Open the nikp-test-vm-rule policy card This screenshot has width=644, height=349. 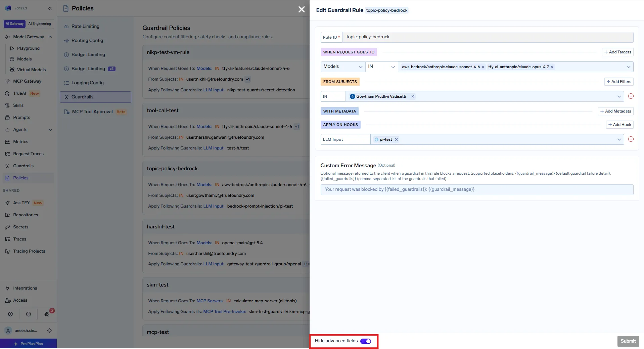(226, 72)
